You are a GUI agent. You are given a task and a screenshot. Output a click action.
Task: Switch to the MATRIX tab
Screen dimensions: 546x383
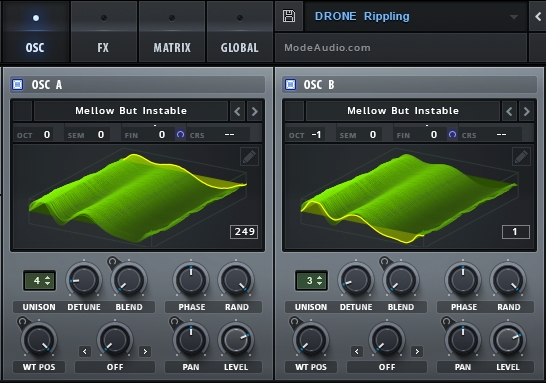(x=172, y=32)
